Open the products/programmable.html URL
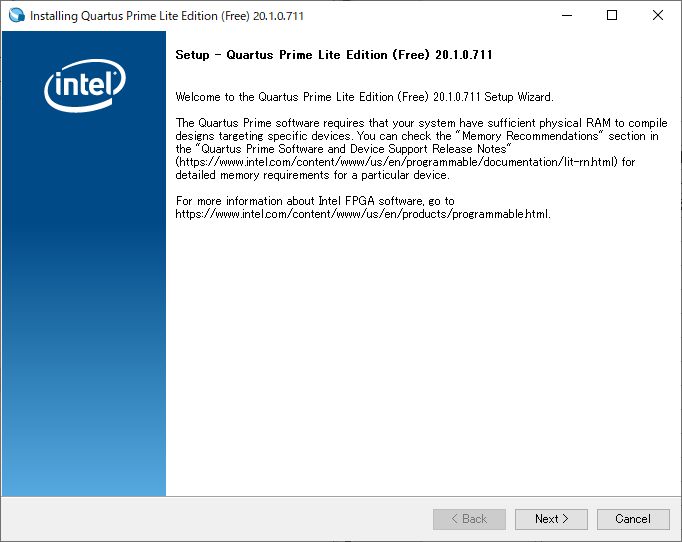The image size is (682, 542). click(363, 214)
